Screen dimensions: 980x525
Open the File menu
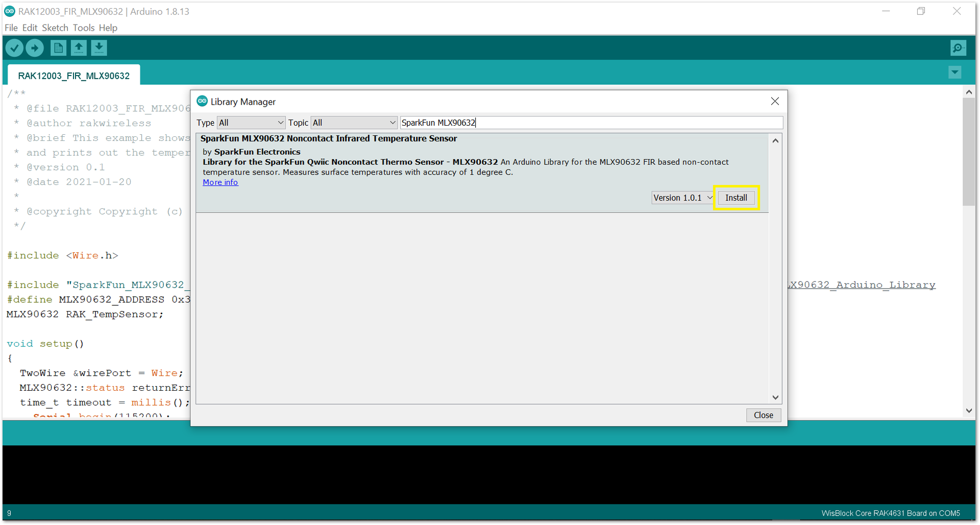[x=11, y=28]
